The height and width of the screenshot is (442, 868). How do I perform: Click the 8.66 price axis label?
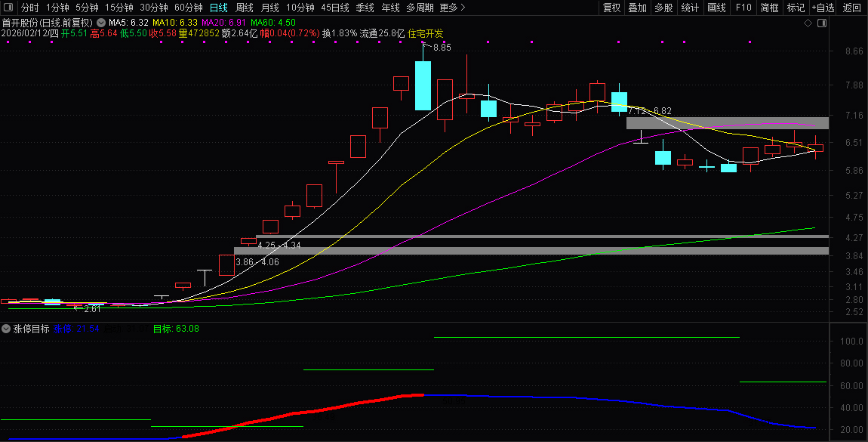coord(854,51)
